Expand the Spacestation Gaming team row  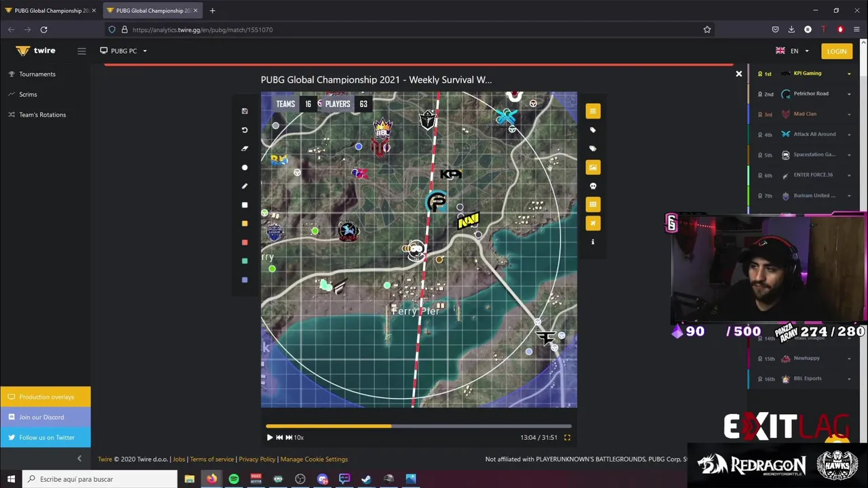[x=849, y=155]
